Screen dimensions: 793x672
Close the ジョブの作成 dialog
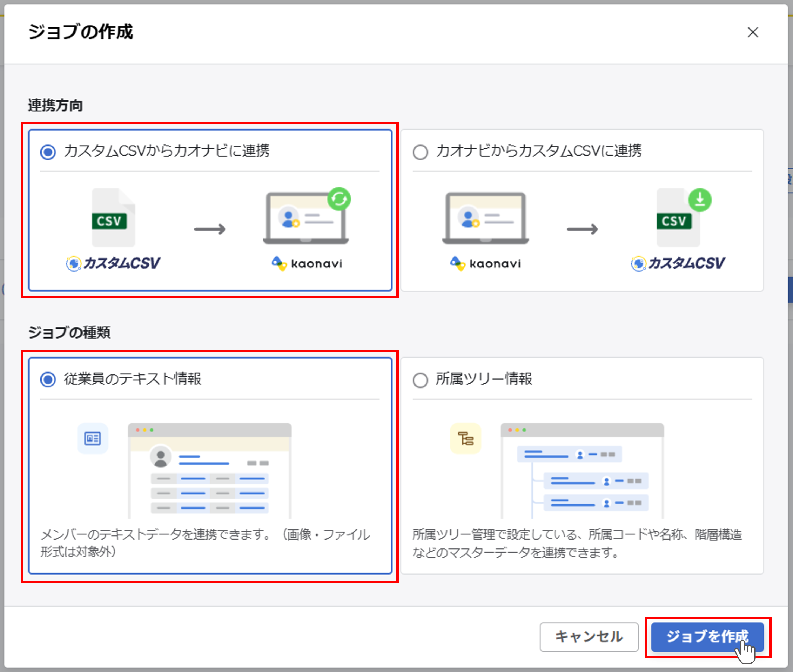pyautogui.click(x=753, y=32)
